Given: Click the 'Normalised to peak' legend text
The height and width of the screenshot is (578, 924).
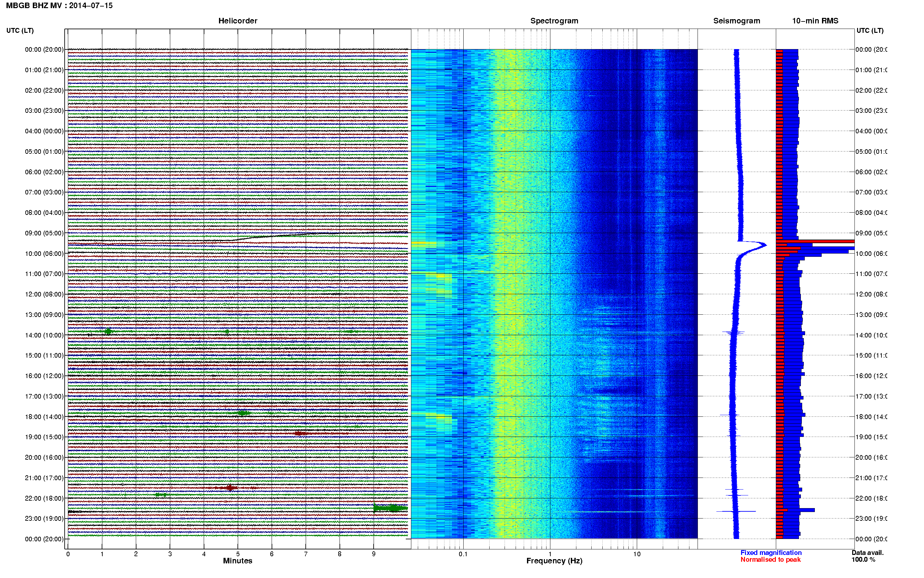Looking at the screenshot, I should coord(770,560).
